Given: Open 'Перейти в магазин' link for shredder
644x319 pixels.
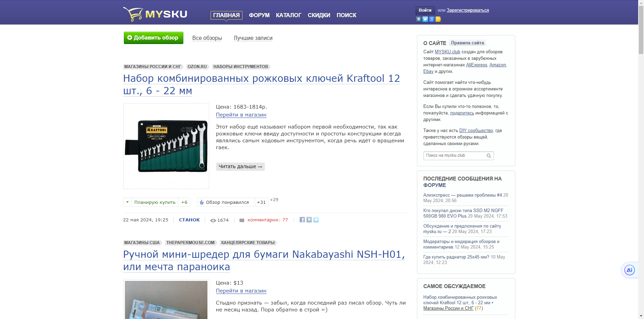Looking at the screenshot, I should (x=241, y=290).
